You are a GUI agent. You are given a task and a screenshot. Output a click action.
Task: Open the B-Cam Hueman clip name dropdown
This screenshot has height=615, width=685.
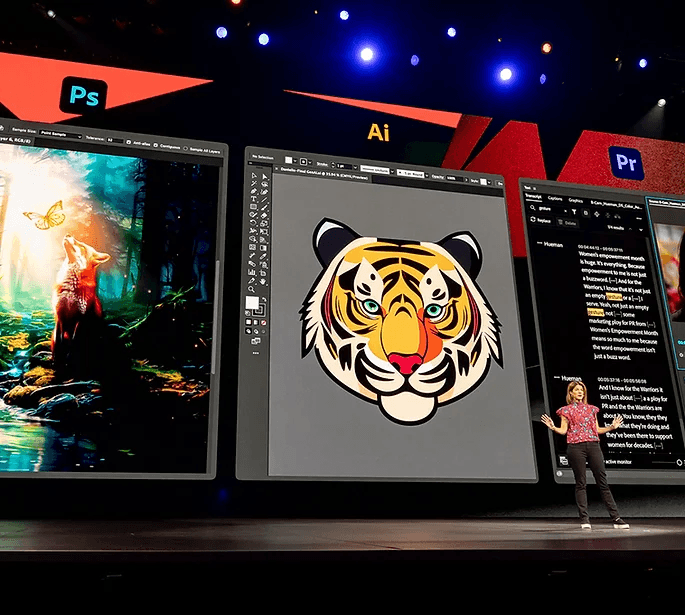pos(616,205)
